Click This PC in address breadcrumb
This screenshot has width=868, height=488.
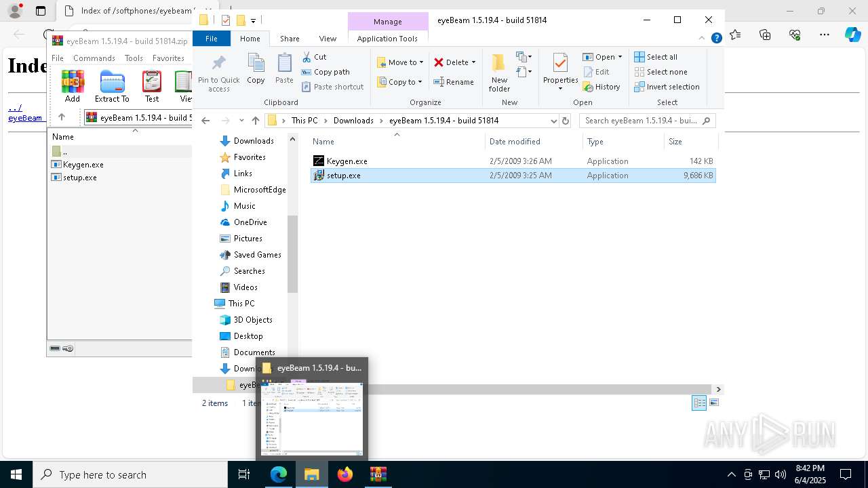[x=304, y=121]
